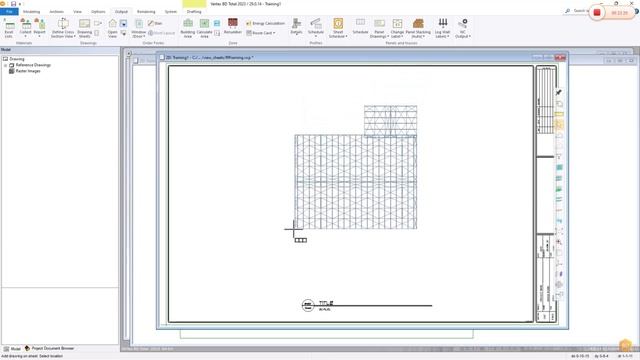The width and height of the screenshot is (640, 360).
Task: Click the Collect materials icon
Action: coord(25,24)
